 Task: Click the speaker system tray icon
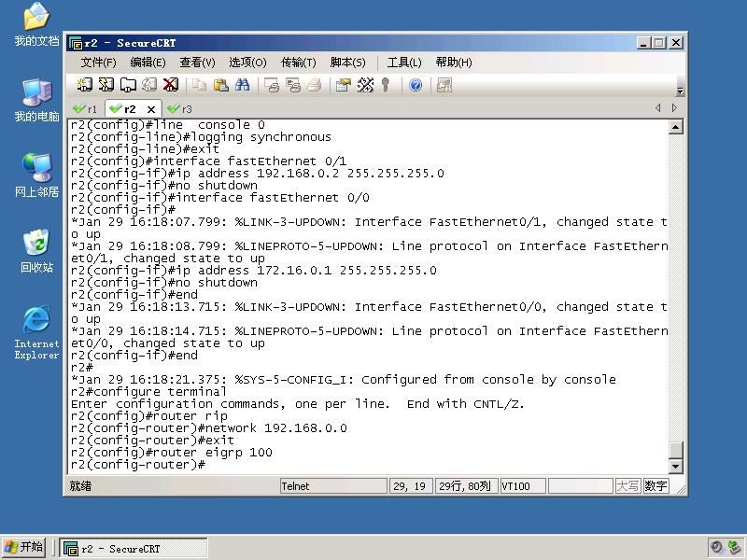[x=716, y=547]
